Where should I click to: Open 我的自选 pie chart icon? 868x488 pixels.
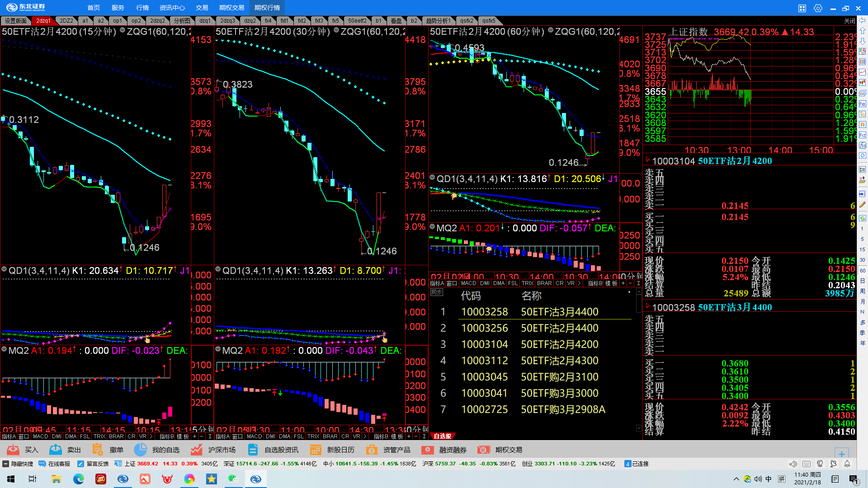click(x=141, y=450)
